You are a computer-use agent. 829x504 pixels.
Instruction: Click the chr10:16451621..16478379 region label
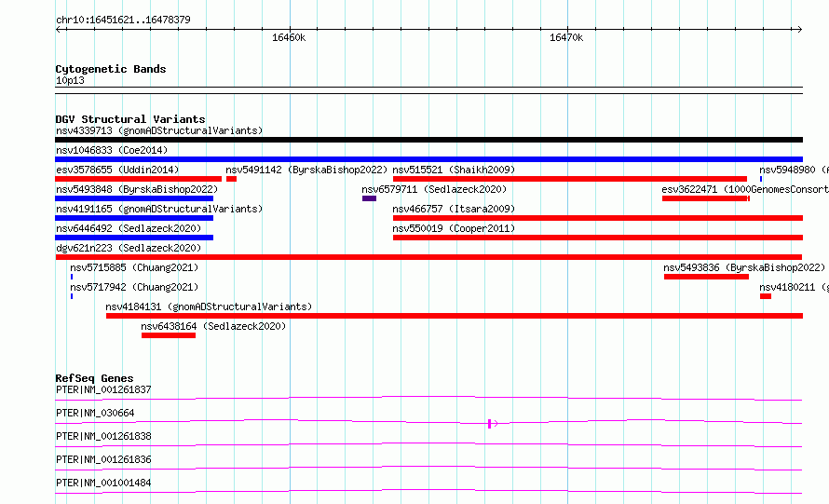coord(123,20)
